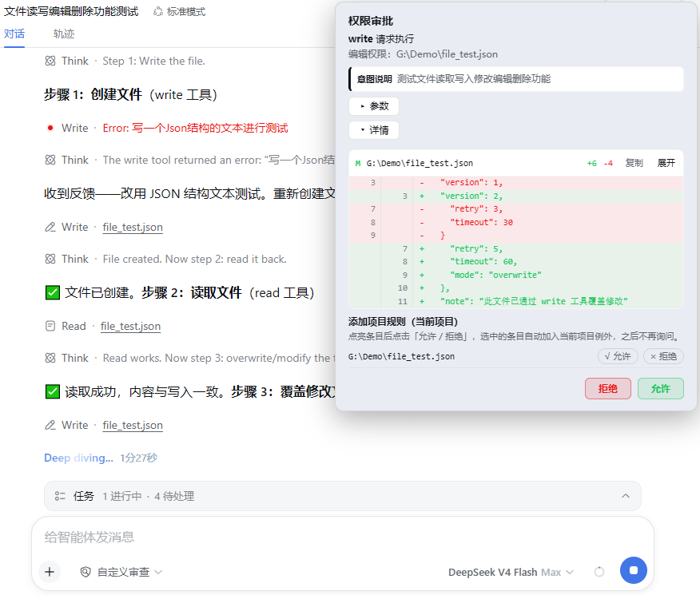The image size is (700, 595).
Task: Click the red error dot beside Write
Action: pos(50,128)
